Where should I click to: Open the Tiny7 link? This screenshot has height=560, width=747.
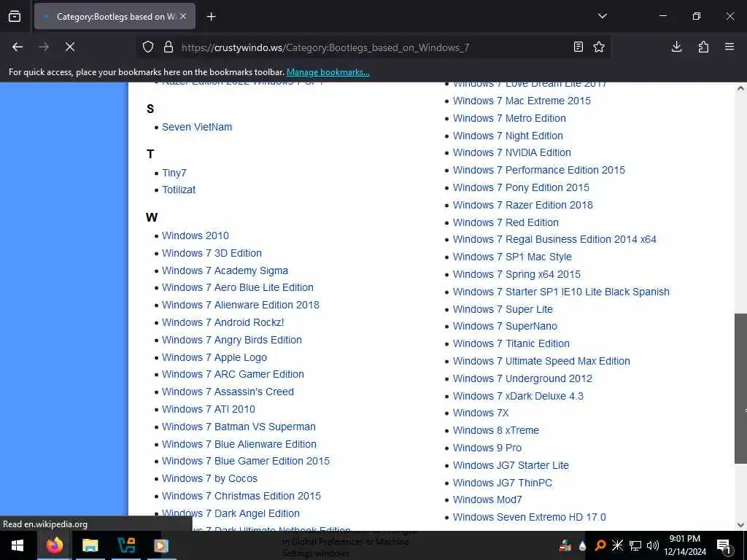click(174, 173)
